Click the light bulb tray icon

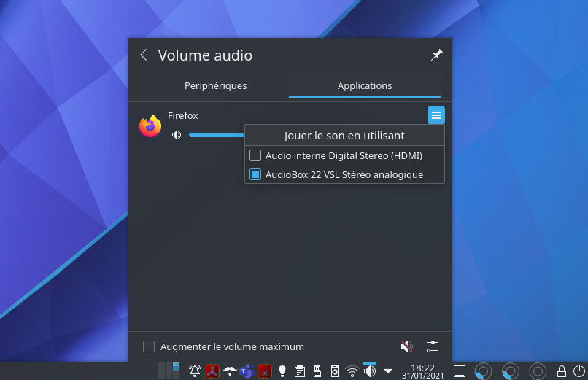[282, 371]
